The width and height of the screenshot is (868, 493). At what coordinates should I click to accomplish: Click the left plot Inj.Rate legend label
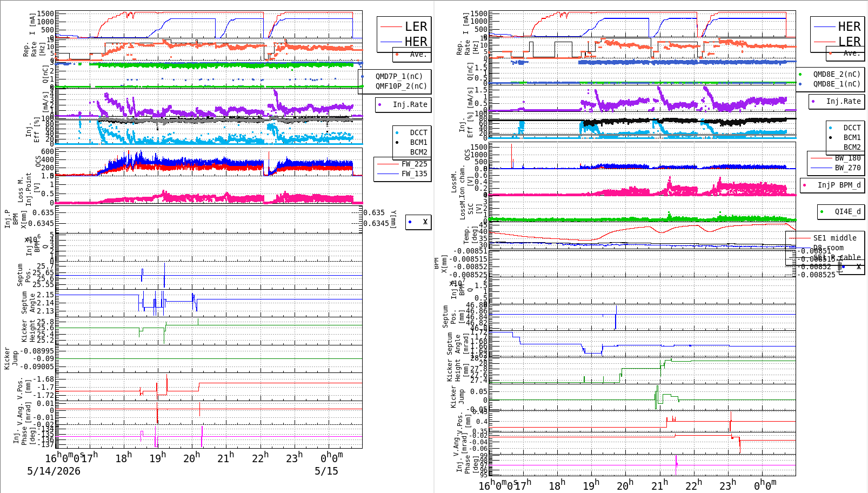click(x=410, y=104)
